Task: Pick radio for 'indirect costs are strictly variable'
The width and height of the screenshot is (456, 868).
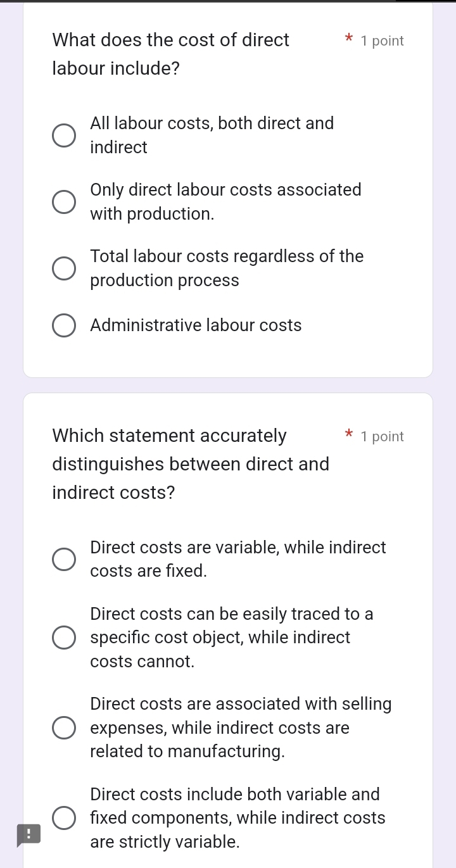Action: (x=63, y=818)
